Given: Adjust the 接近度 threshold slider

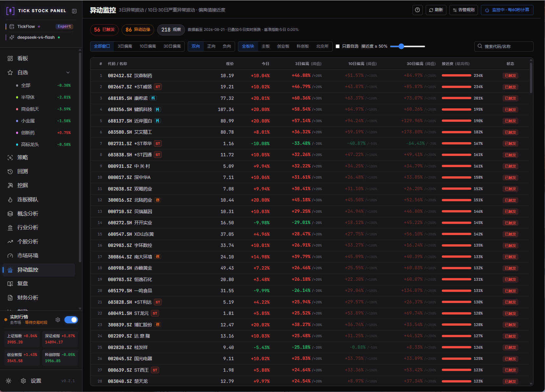Looking at the screenshot, I should click(408, 46).
